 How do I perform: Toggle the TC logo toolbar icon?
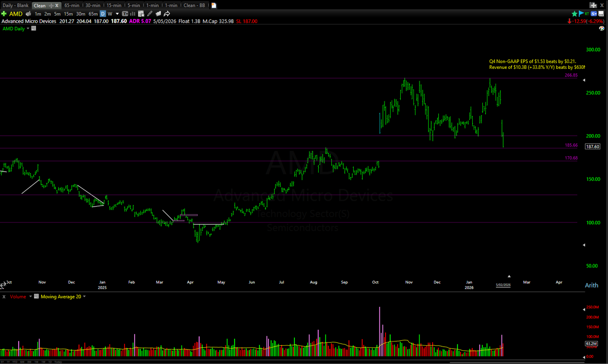[126, 14]
